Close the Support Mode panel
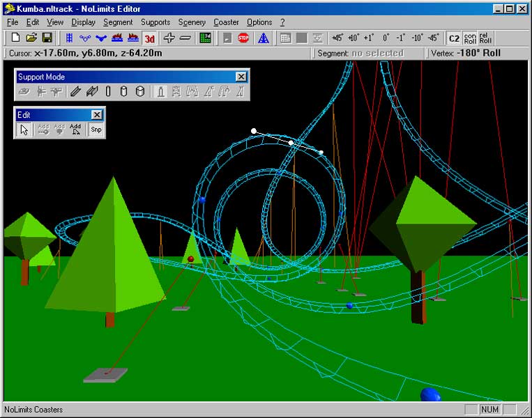The image size is (532, 418). pos(241,77)
